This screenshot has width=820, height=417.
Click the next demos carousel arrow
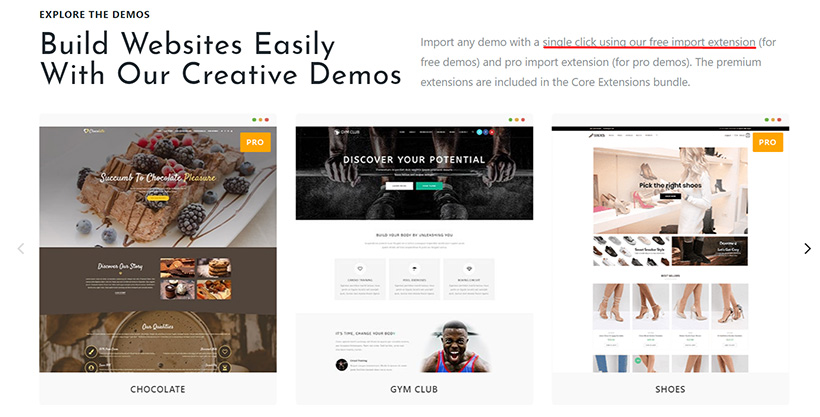tap(807, 248)
